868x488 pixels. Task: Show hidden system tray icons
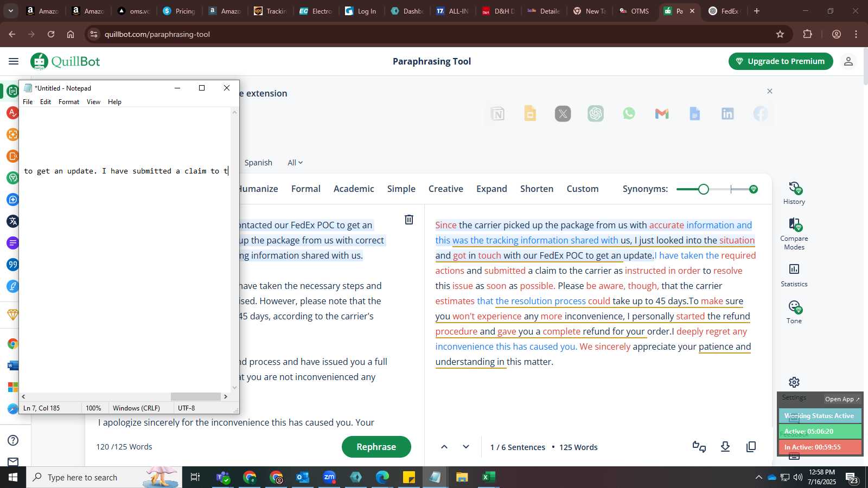point(758,477)
